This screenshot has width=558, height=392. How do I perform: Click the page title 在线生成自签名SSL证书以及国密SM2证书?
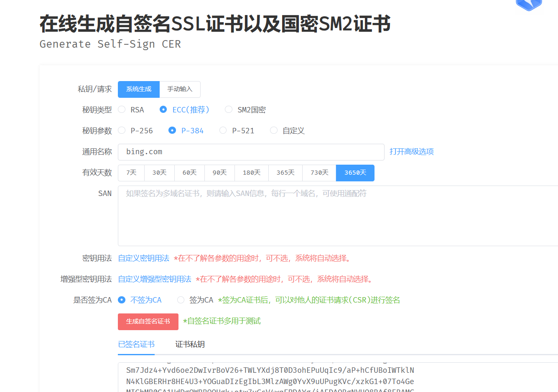coord(215,24)
